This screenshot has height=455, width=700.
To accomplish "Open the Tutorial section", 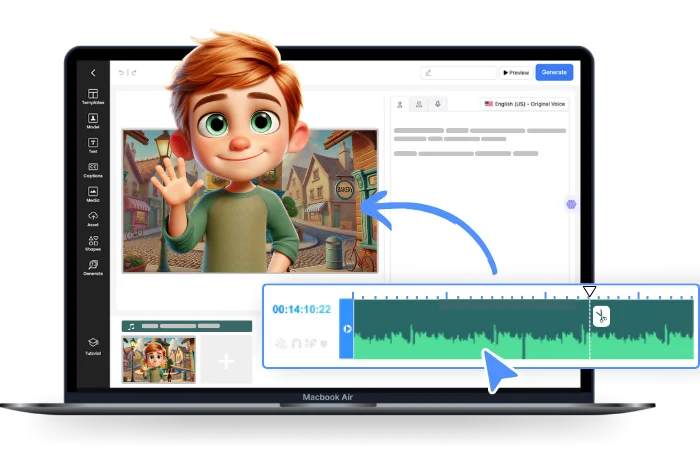I will pyautogui.click(x=93, y=346).
